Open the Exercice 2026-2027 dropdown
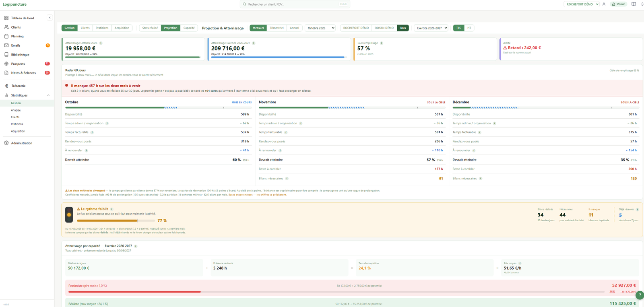 (431, 28)
